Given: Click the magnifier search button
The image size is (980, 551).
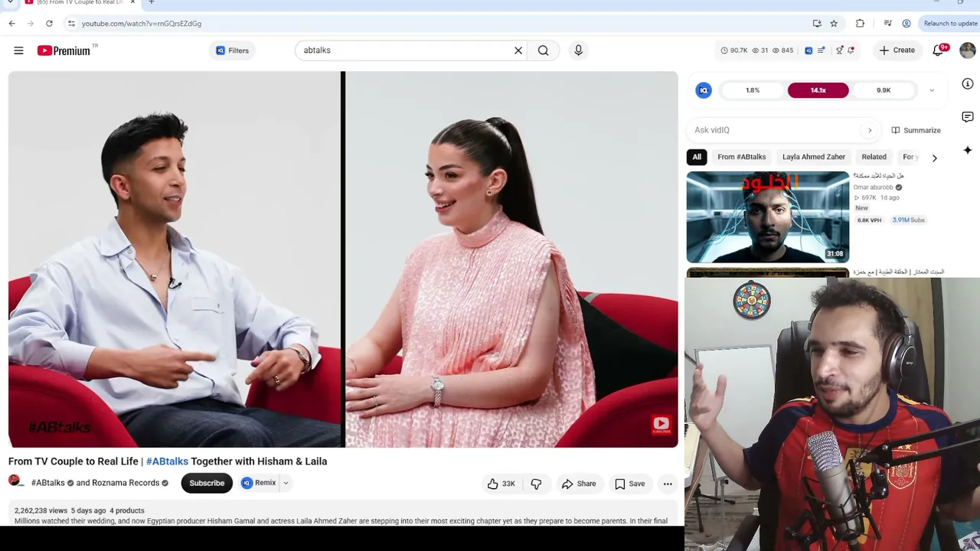Looking at the screenshot, I should pos(543,51).
